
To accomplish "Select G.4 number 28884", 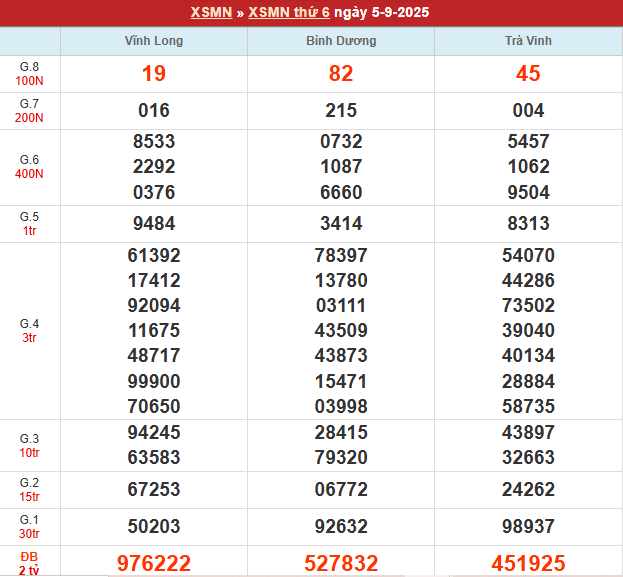I will 528,381.
